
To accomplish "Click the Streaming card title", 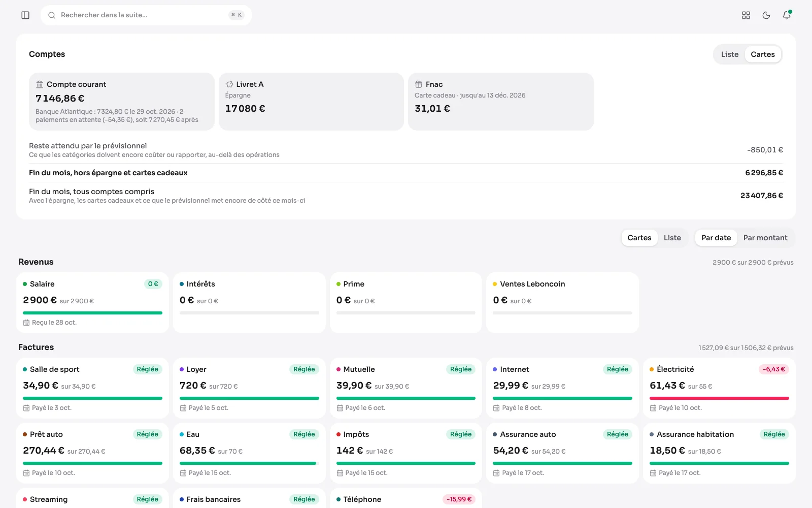I will click(49, 499).
